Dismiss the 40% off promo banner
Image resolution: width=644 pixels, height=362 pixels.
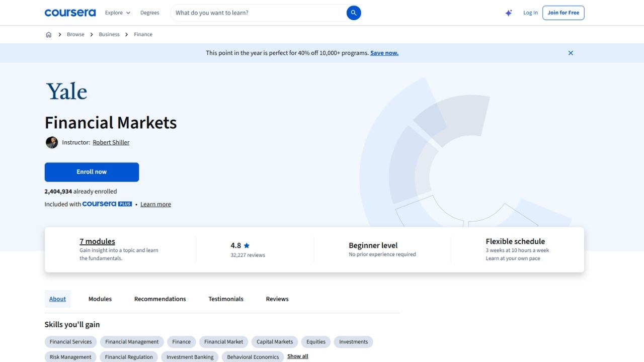(571, 53)
